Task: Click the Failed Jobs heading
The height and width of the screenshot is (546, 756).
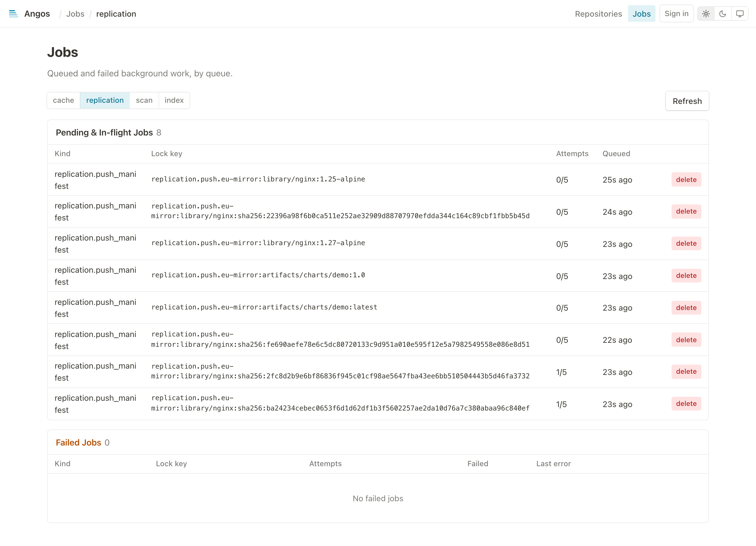Action: (78, 443)
